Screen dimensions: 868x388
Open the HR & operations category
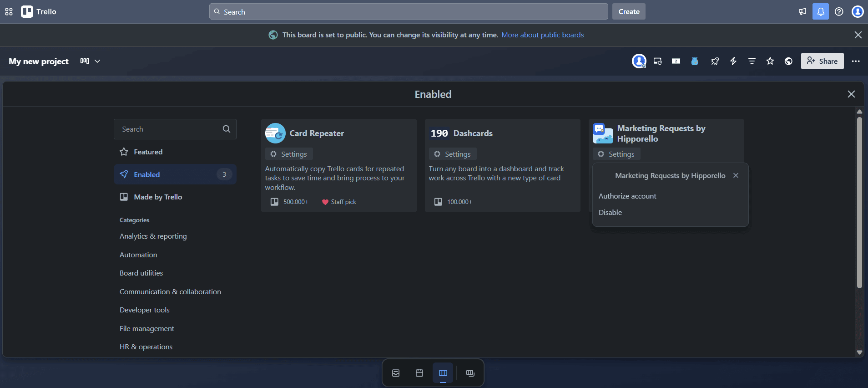click(146, 347)
